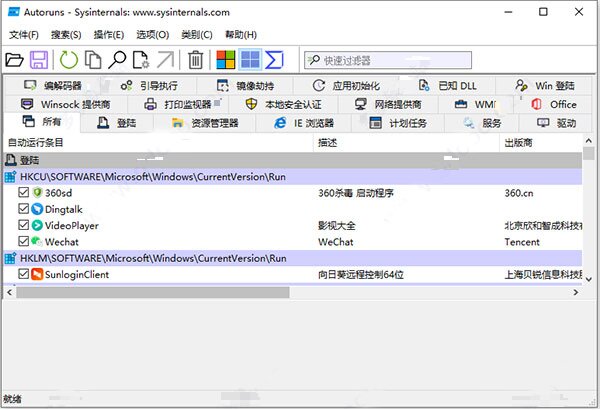
Task: Click the registry icon beside HKLM Run key
Action: click(10, 258)
